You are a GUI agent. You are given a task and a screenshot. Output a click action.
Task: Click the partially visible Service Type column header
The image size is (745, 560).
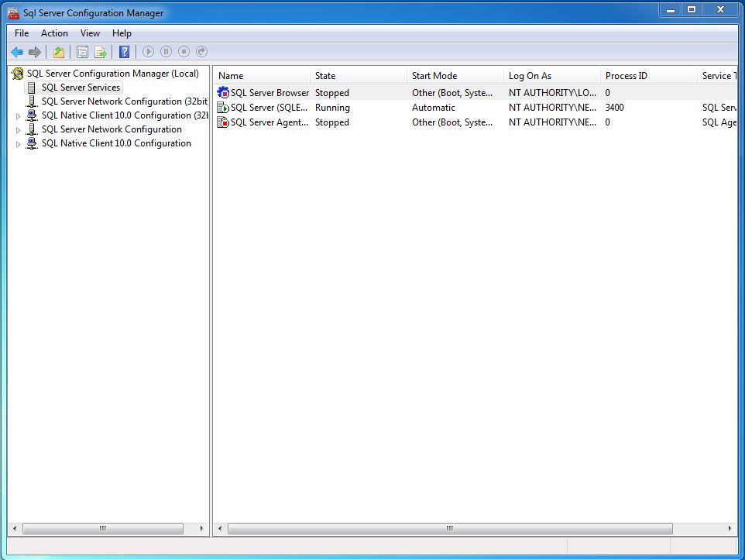click(x=718, y=76)
